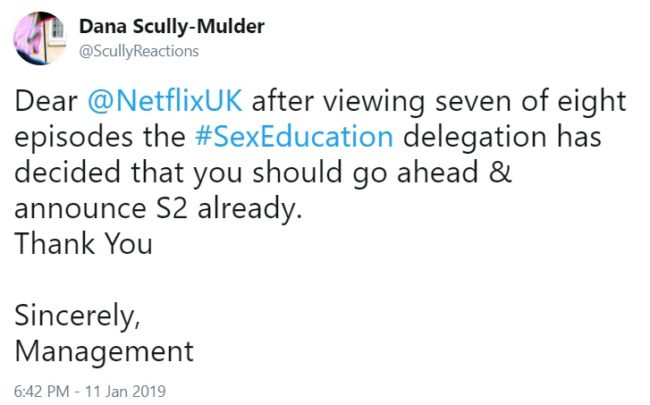This screenshot has width=650, height=405.
Task: Click the 6:42 PM time in the timestamp
Action: point(39,390)
